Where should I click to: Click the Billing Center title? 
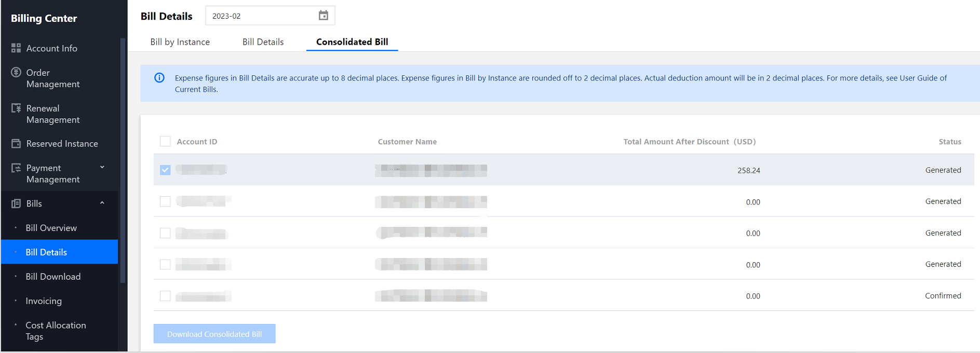point(44,18)
